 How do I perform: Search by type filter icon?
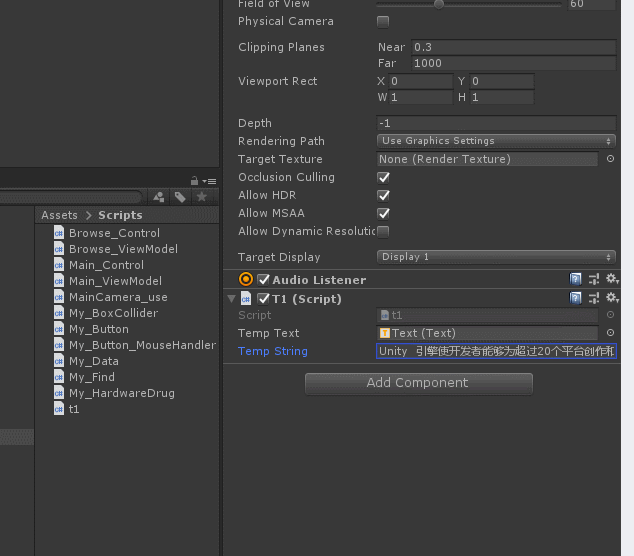pyautogui.click(x=159, y=197)
